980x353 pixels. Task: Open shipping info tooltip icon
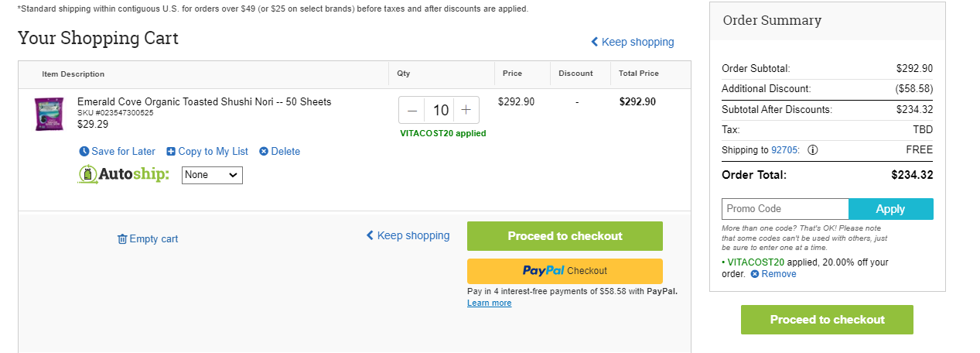coord(813,150)
